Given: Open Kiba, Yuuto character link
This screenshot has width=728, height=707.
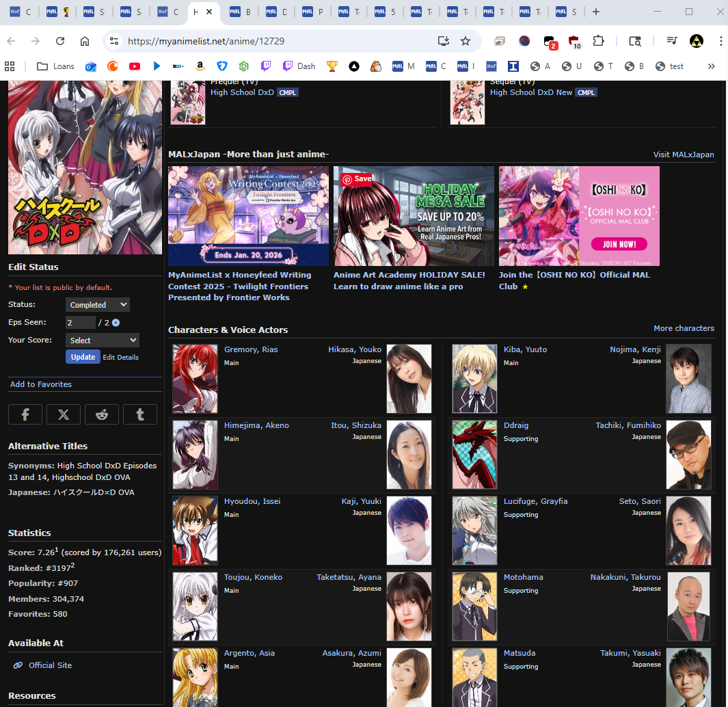Looking at the screenshot, I should point(525,349).
